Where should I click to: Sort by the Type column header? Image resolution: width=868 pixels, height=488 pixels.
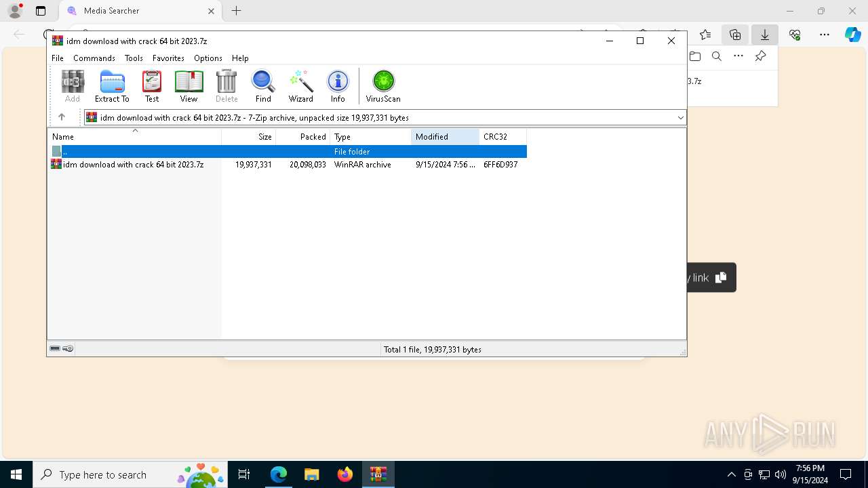(x=371, y=136)
